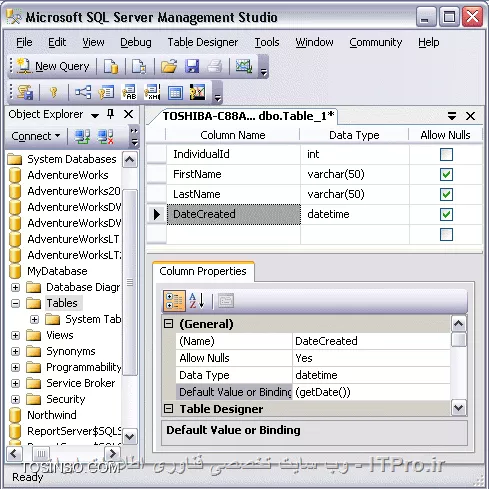Click the int data type cell for IndividualId
Viewport: 489px width, 489px height.
click(x=355, y=154)
